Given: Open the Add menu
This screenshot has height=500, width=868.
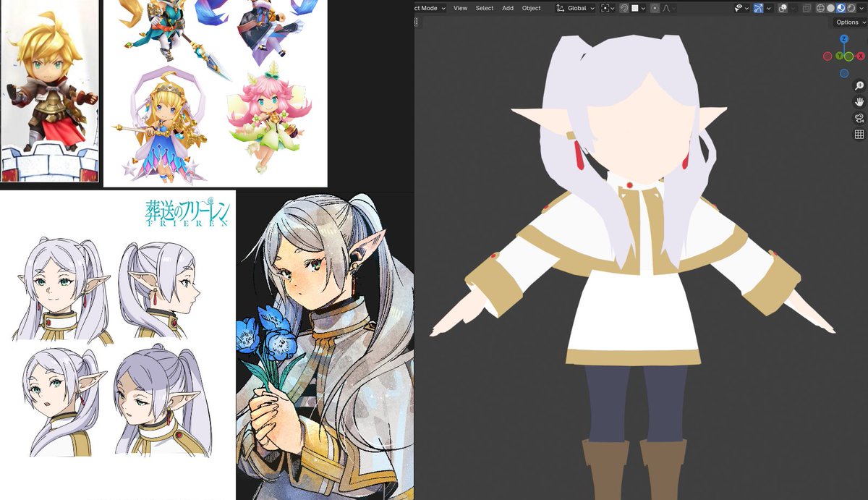Looking at the screenshot, I should [x=508, y=8].
